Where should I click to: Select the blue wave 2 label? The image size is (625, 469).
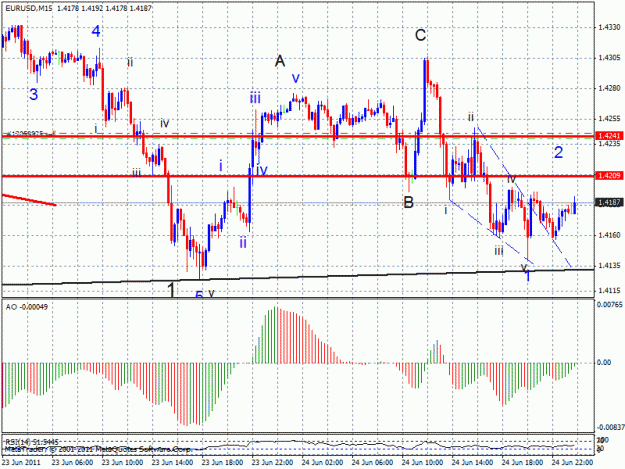coord(558,152)
